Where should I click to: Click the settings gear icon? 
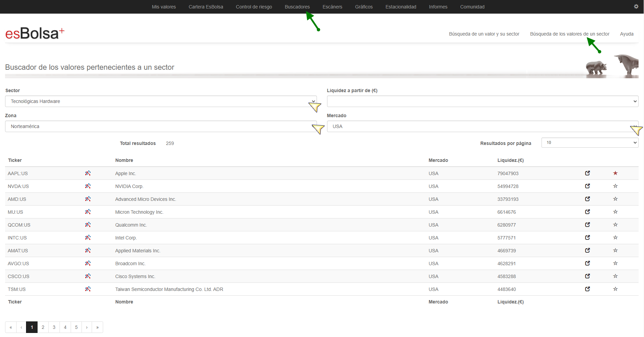(636, 6)
